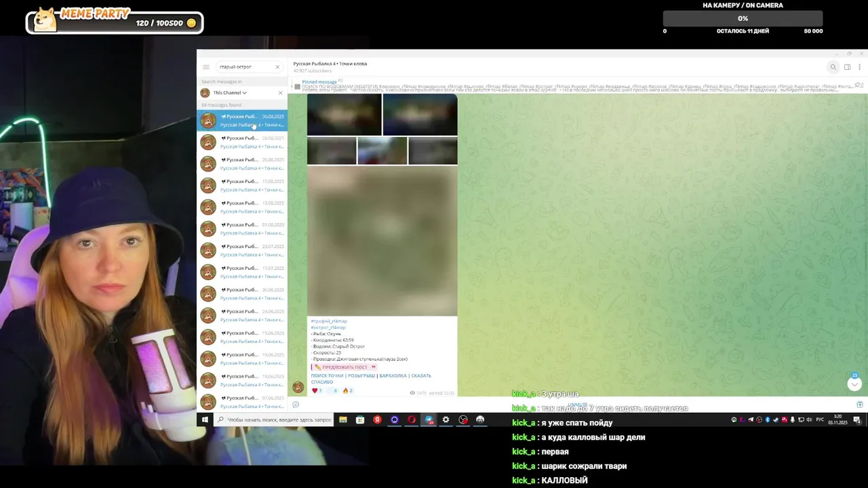This screenshot has height=488, width=868.
Task: Open the 'ПОИСК ТОЧКИ' link
Action: (x=327, y=375)
